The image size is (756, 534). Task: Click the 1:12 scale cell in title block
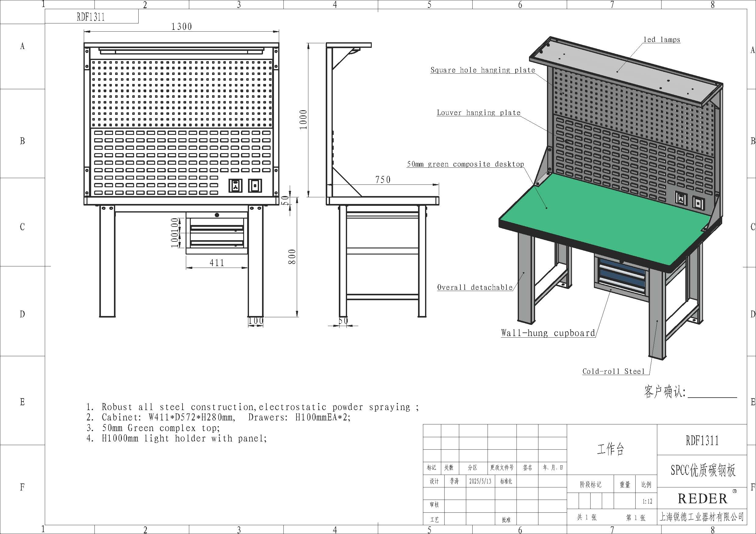[647, 502]
